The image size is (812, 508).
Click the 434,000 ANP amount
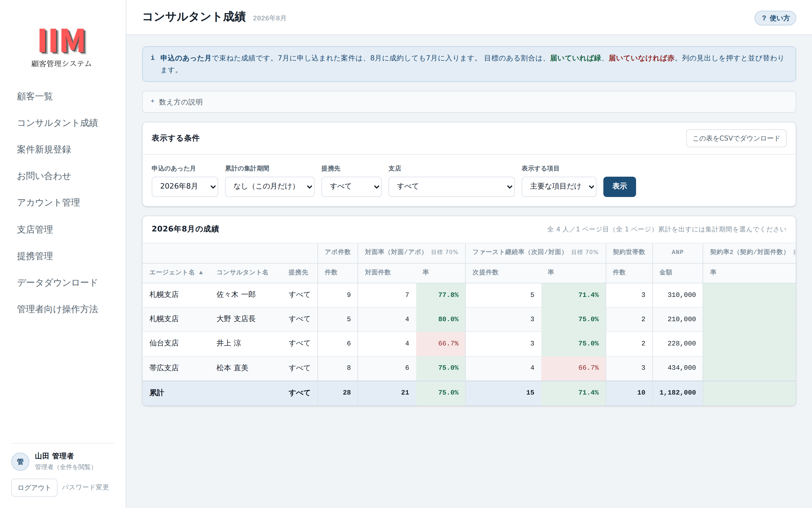[681, 367]
